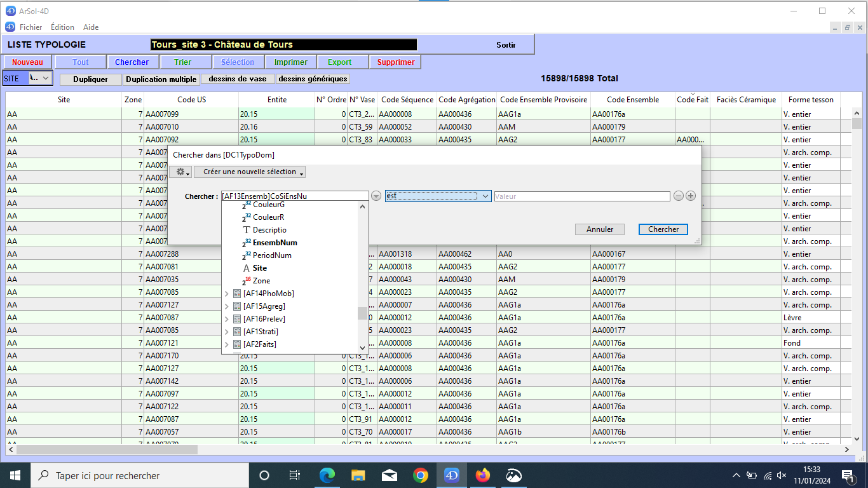Select the EnsembNum field in the list
This screenshot has height=488, width=868.
pos(275,243)
